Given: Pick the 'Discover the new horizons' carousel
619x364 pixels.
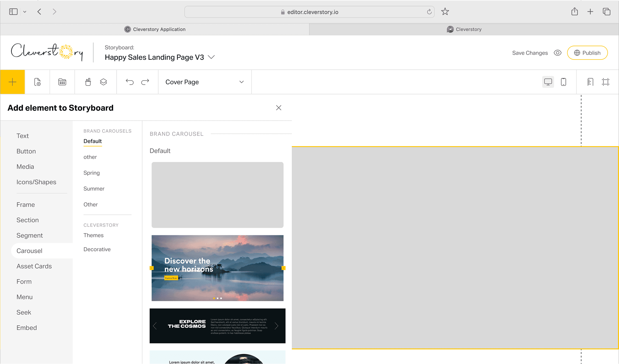Looking at the screenshot, I should (217, 268).
